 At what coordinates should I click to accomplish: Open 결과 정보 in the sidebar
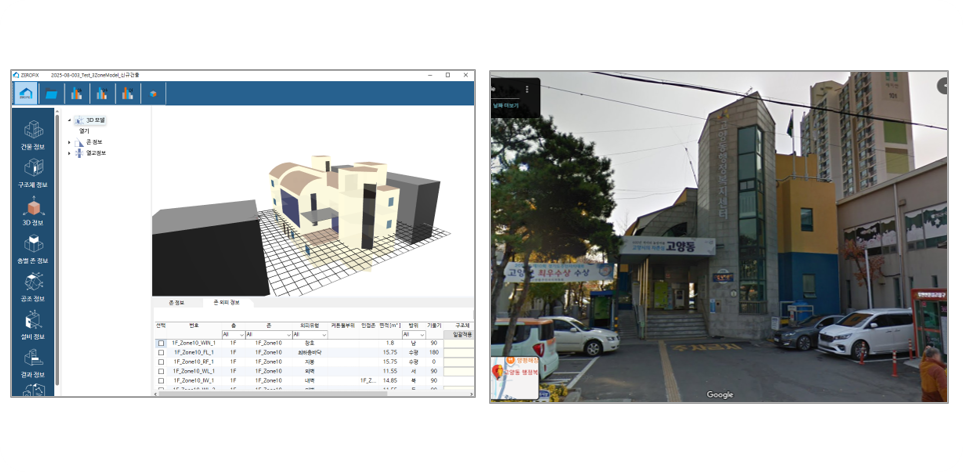tap(33, 363)
